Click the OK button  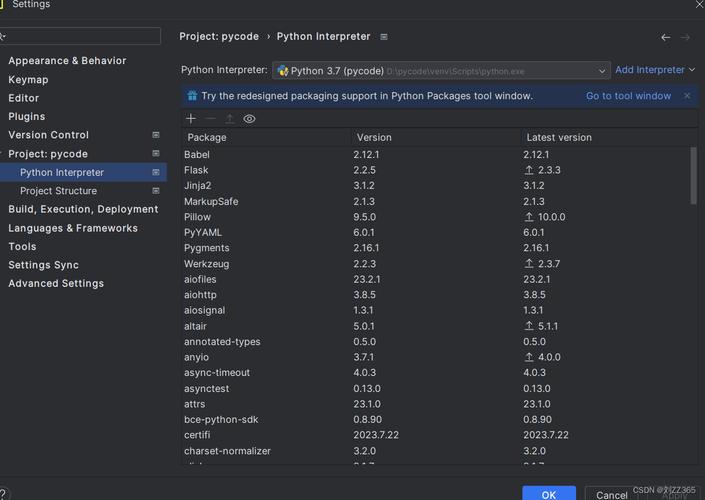pos(549,494)
